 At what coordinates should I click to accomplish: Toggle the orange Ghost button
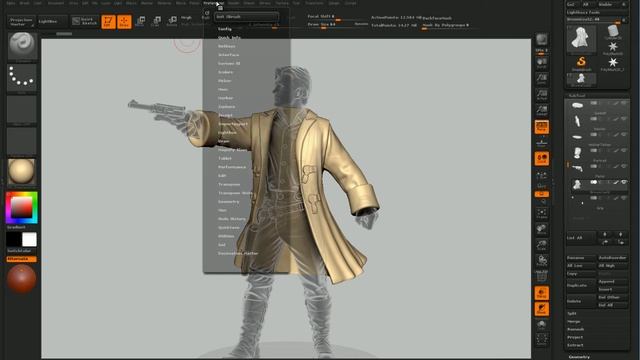tap(542, 309)
